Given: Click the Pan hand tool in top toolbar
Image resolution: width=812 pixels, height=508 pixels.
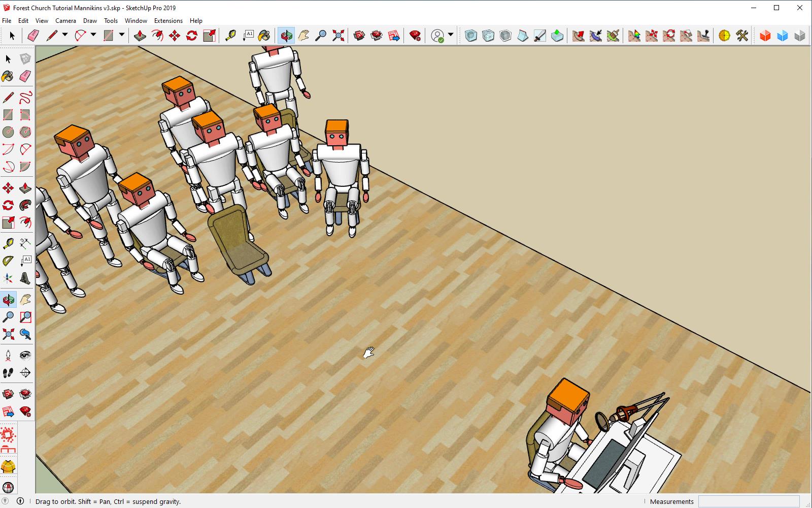Looking at the screenshot, I should (303, 36).
